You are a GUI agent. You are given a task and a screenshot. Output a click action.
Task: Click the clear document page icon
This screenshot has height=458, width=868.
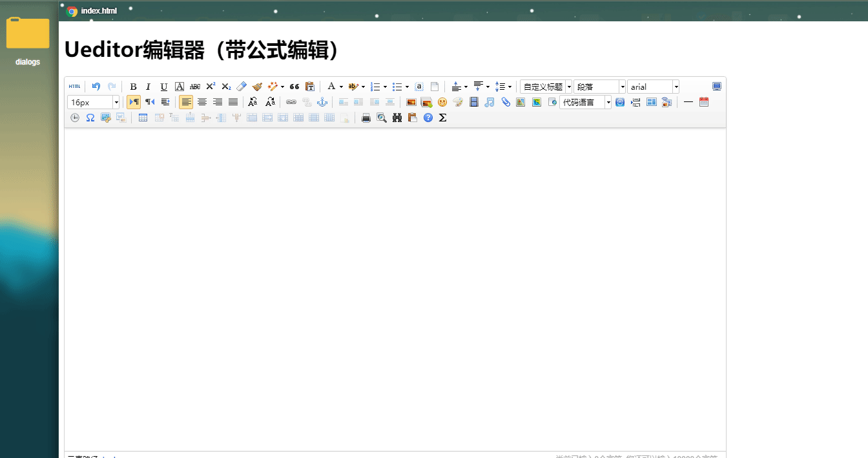click(435, 87)
